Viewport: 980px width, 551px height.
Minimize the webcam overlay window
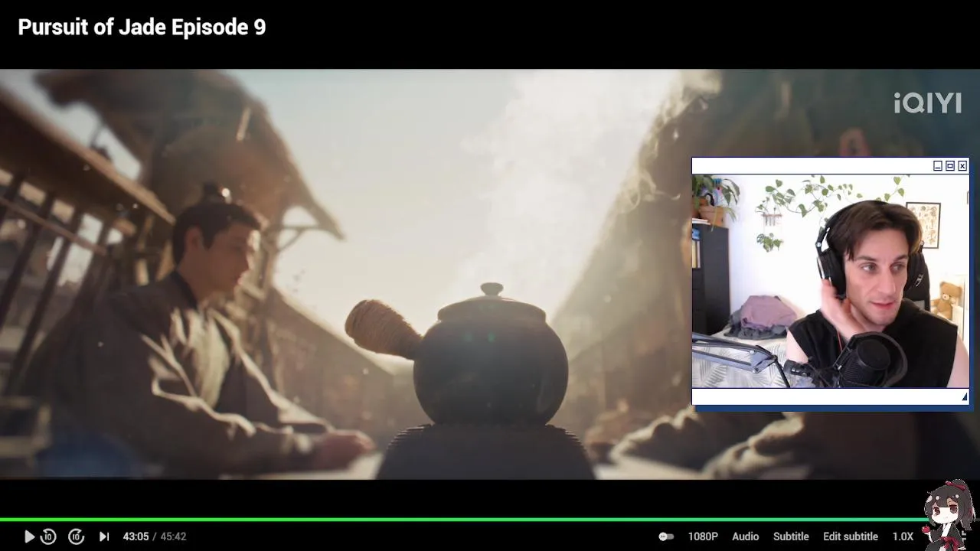pyautogui.click(x=937, y=166)
